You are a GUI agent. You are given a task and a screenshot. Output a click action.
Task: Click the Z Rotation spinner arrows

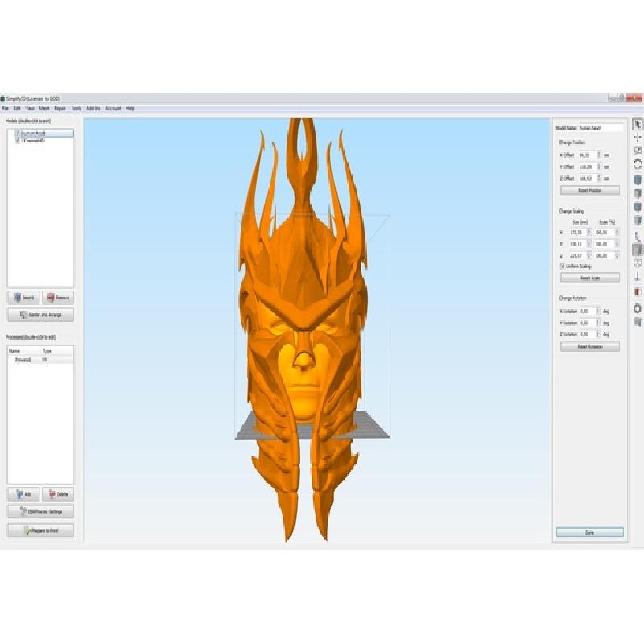(599, 333)
